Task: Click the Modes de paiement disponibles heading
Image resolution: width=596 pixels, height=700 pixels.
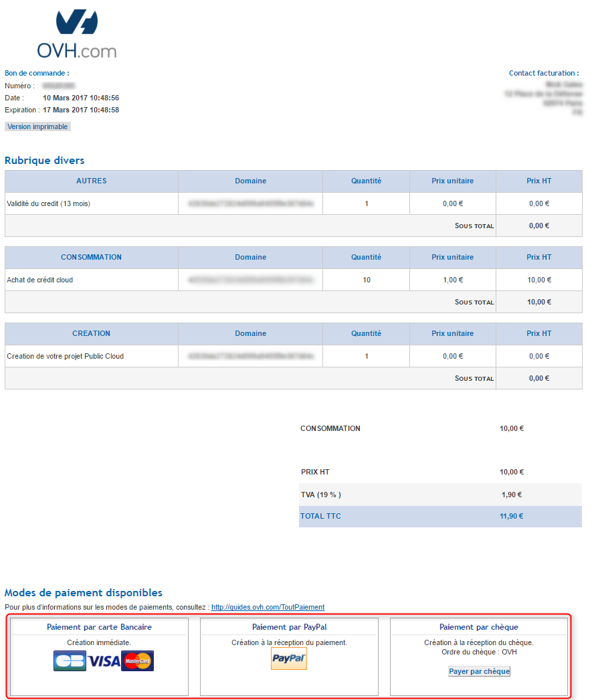Action: (84, 593)
